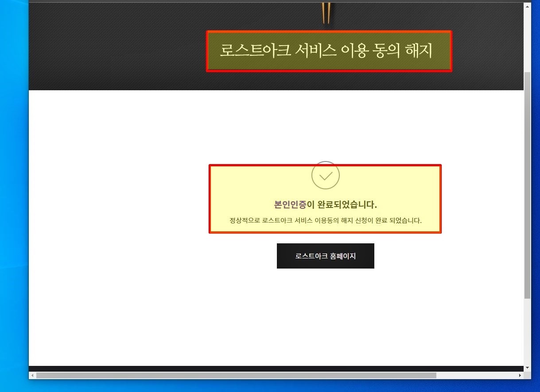Click the vertical scrollbar thumb
Screen dimensions: 540x392
527,185
